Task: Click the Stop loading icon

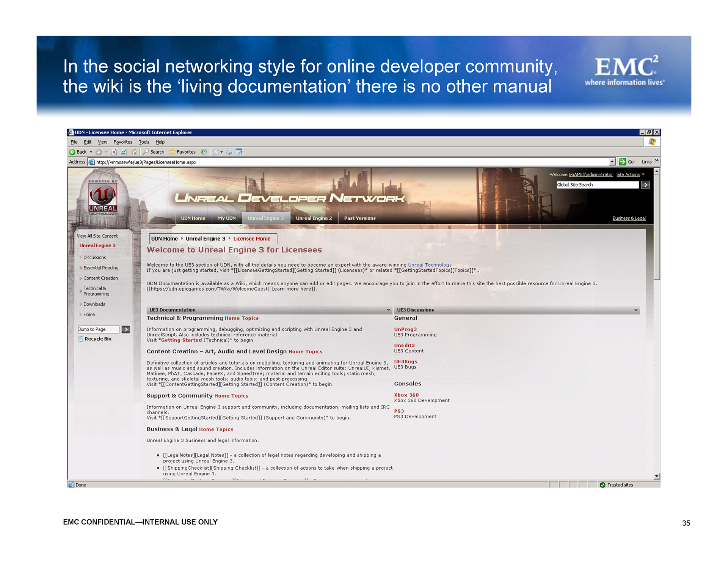Action: 114,152
